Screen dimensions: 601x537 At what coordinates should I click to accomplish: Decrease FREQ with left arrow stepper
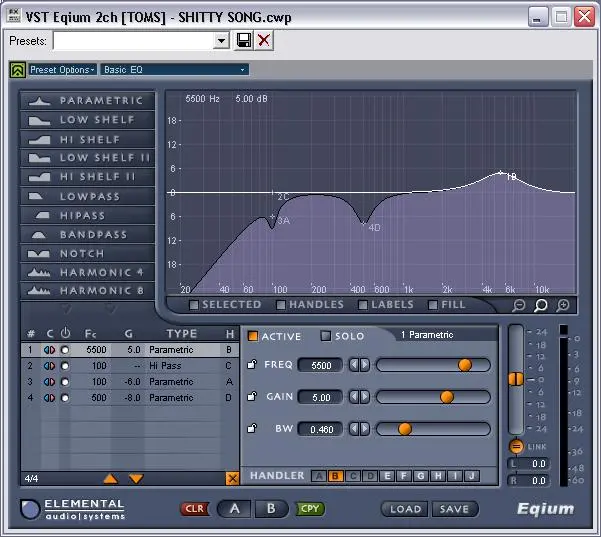[x=354, y=365]
